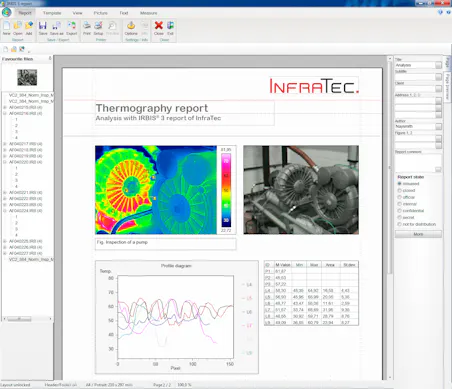Click the Fig. Inspection of a pump caption
This screenshot has width=452, height=389.
click(x=122, y=242)
